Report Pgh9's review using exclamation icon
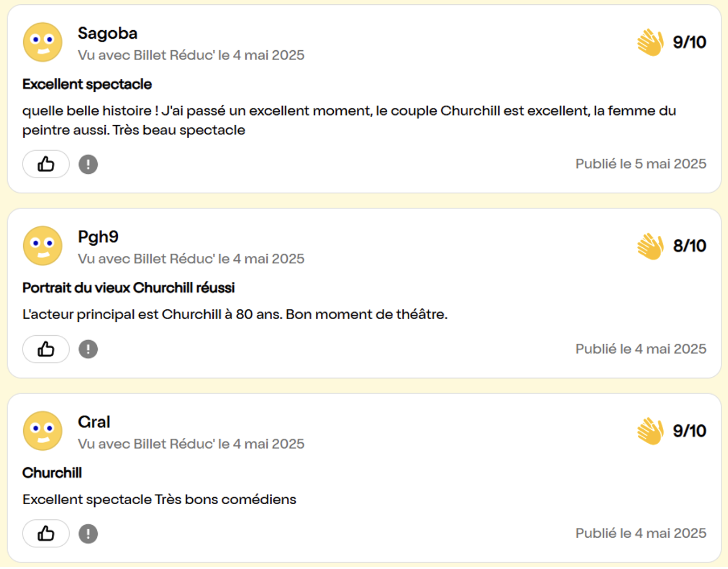 (88, 349)
